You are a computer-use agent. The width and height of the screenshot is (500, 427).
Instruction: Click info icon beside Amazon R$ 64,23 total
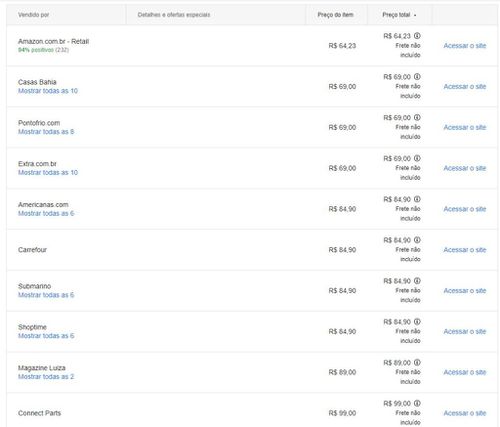tap(417, 36)
